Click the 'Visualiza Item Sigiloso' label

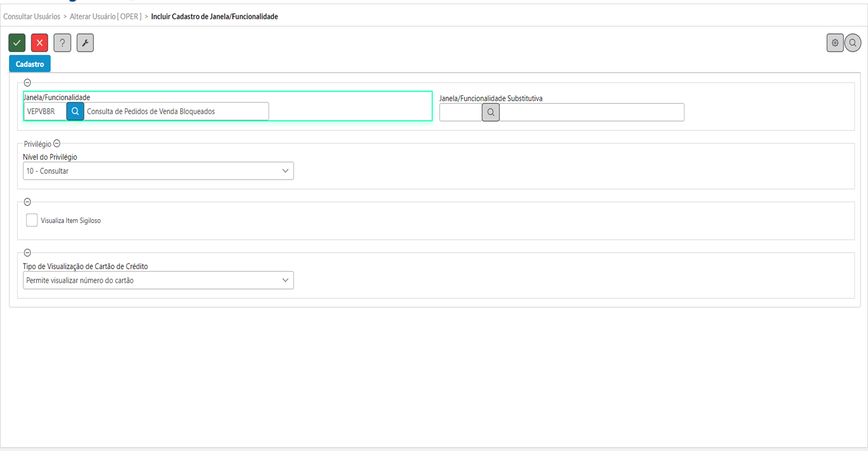[70, 220]
